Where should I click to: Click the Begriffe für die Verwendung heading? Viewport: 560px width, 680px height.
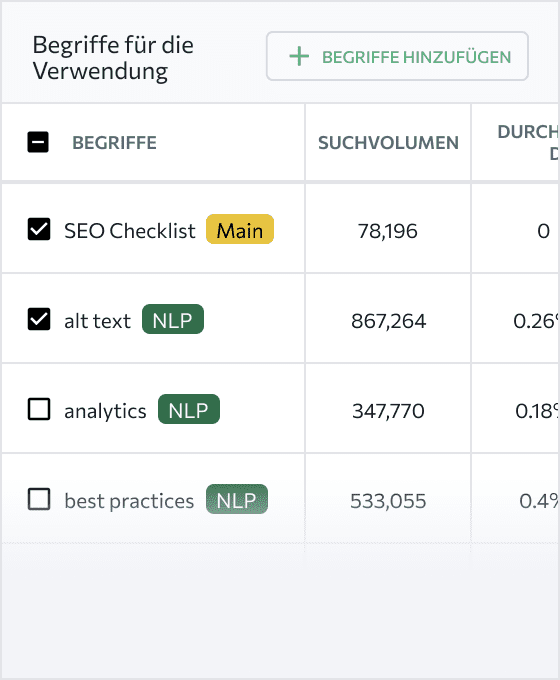tap(113, 58)
